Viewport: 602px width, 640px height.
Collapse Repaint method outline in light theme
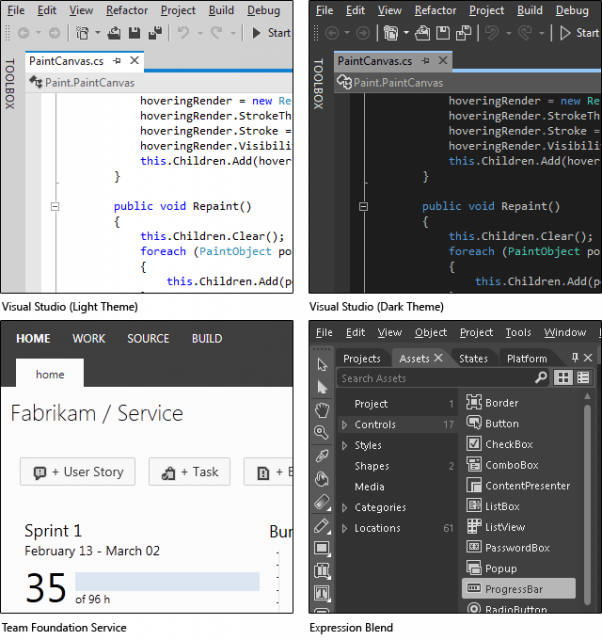coord(55,207)
